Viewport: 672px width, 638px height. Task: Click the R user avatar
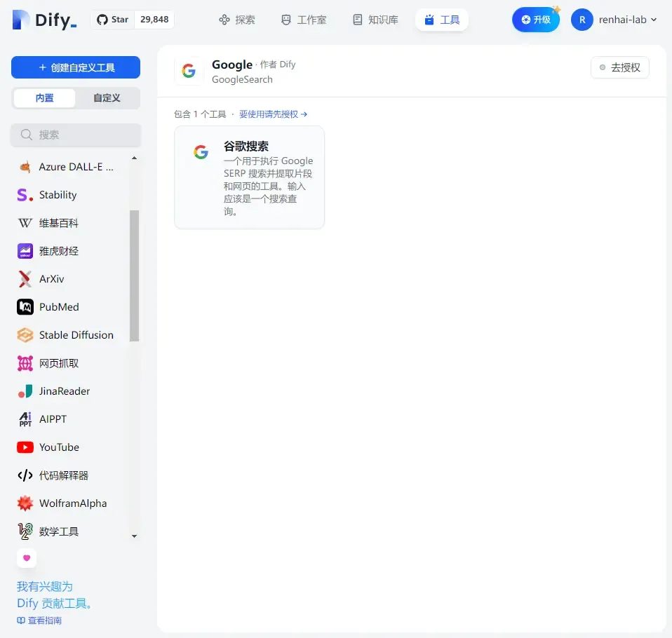[x=582, y=20]
